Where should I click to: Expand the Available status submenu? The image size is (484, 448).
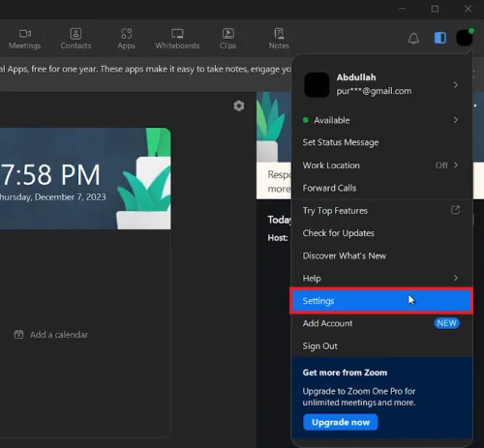tap(381, 120)
